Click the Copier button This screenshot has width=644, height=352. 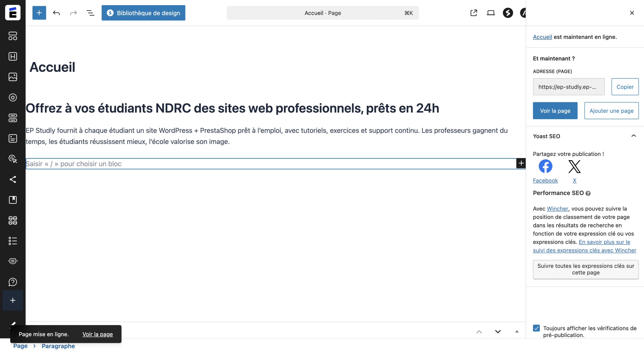click(625, 87)
